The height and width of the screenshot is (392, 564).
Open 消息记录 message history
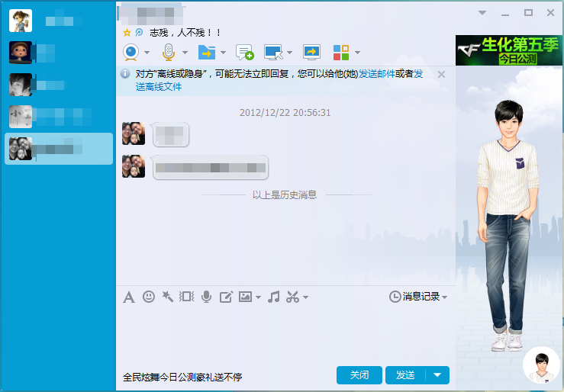(414, 297)
